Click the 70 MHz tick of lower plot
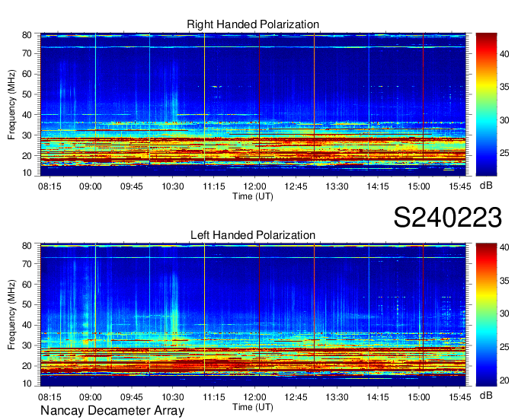This screenshot has width=518, height=420. [27, 264]
